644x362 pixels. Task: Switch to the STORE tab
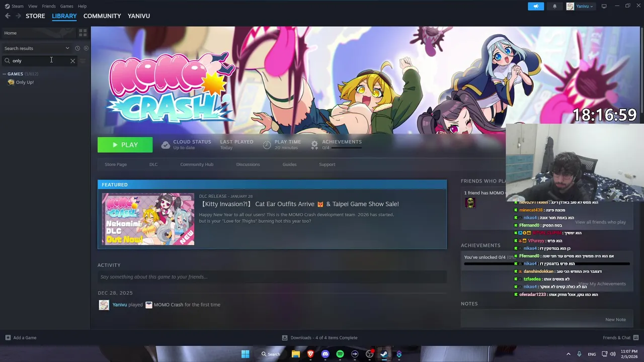35,16
